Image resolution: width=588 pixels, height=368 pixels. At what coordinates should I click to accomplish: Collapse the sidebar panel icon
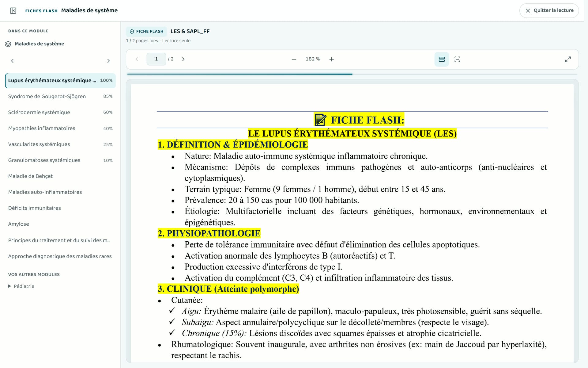pyautogui.click(x=13, y=11)
